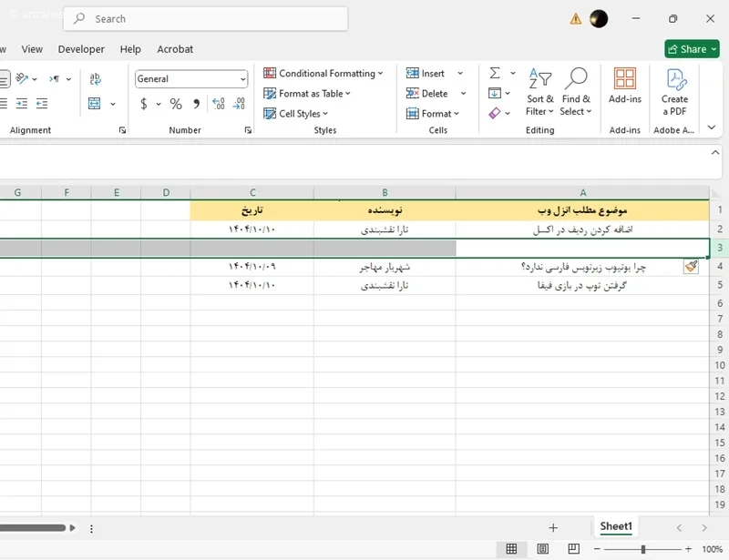Expand Format as Table menu
729x560 pixels.
(307, 94)
